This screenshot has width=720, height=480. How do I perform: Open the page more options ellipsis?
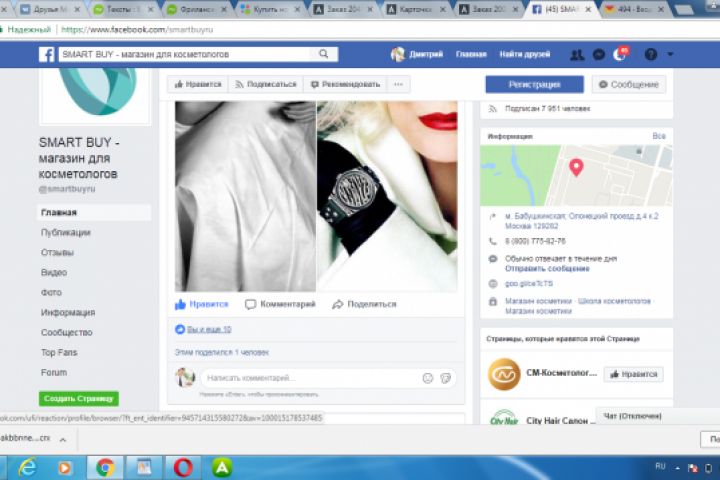coord(399,85)
